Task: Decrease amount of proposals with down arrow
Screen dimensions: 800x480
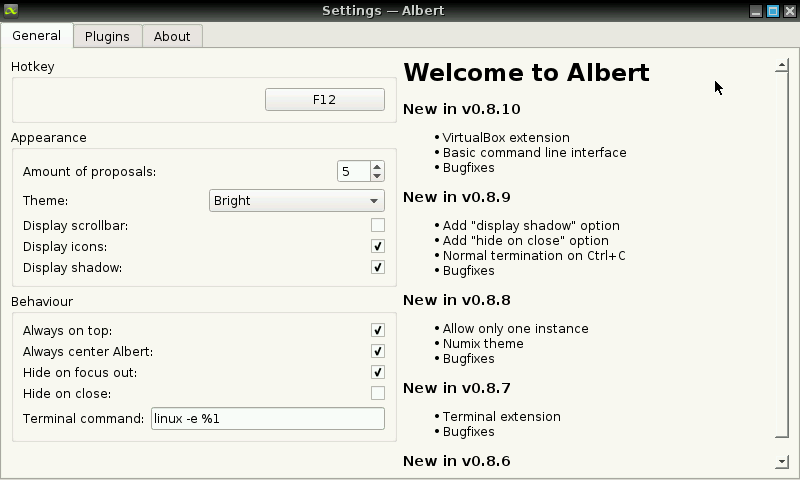Action: coord(377,176)
